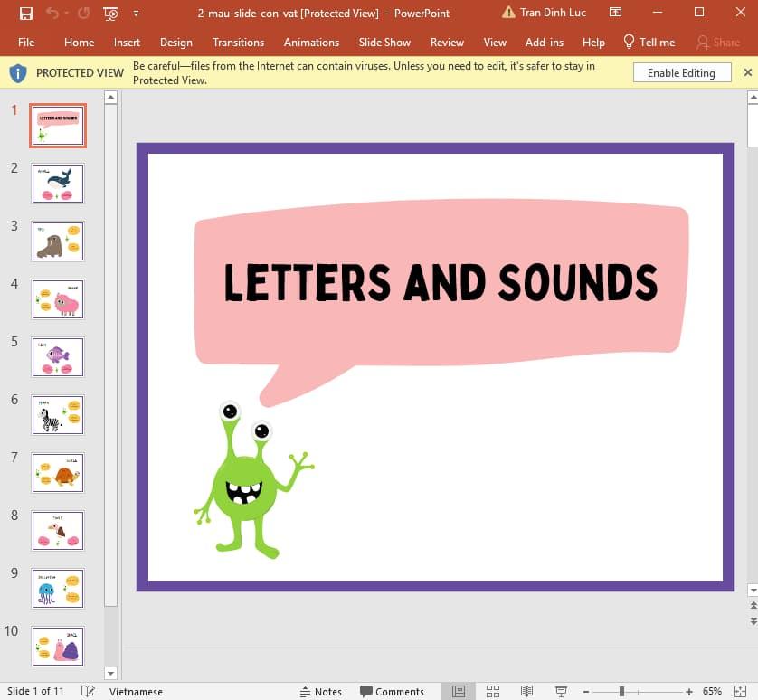Launch Slide Show view from status bar
Viewport: 758px width, 700px height.
tap(560, 692)
